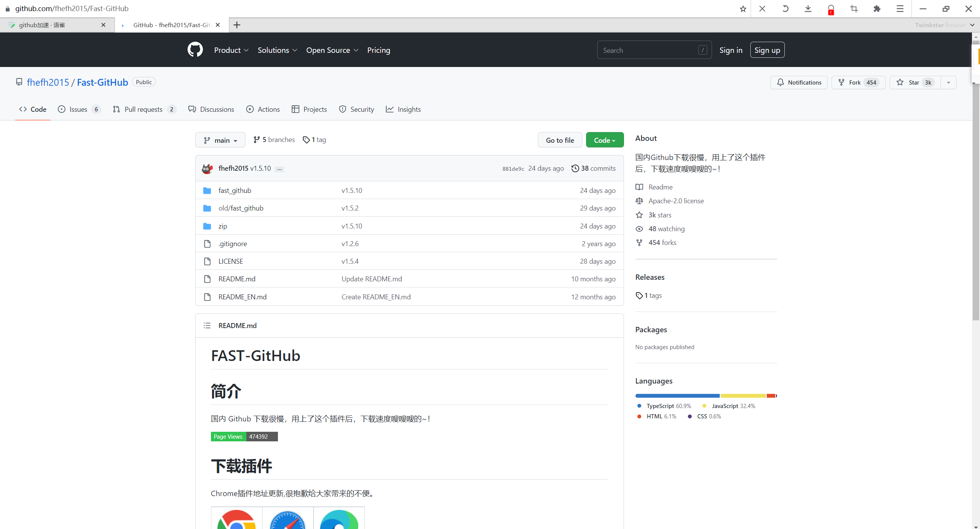This screenshot has height=529, width=980.
Task: Focus the GitHub Search field
Action: [x=654, y=50]
